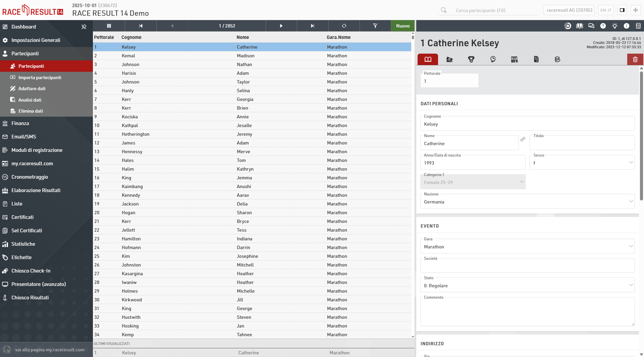Viewport: 644px width, 357px height.
Task: Expand the Stato dropdown
Action: coord(527,286)
